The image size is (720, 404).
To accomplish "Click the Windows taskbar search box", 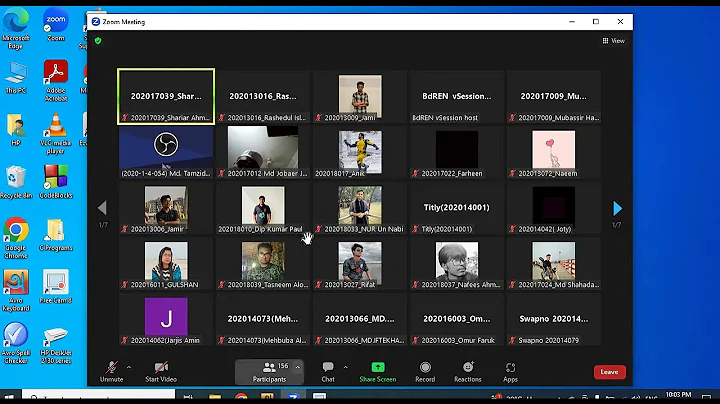I will tap(98, 396).
